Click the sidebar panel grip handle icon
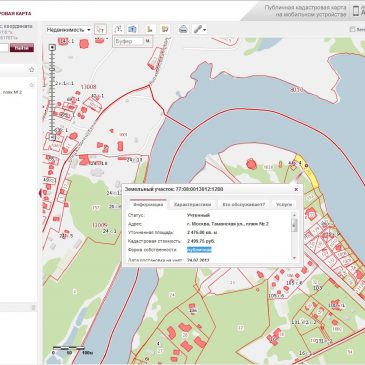Image resolution: width=365 pixels, height=365 pixels. pos(33,308)
